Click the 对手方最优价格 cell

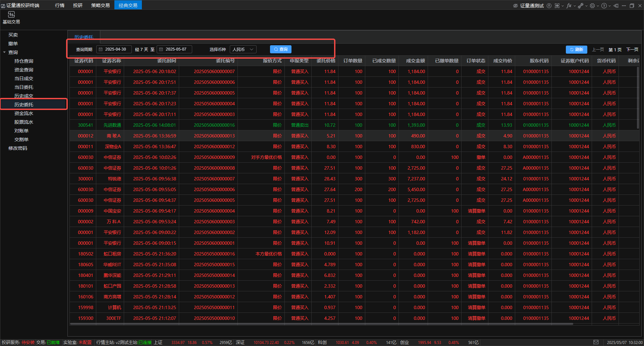click(x=266, y=157)
